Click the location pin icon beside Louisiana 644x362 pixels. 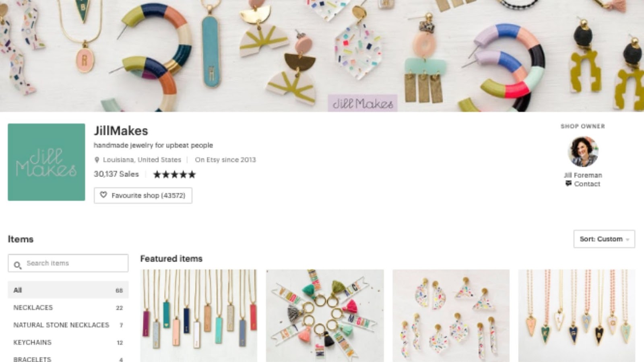(97, 160)
